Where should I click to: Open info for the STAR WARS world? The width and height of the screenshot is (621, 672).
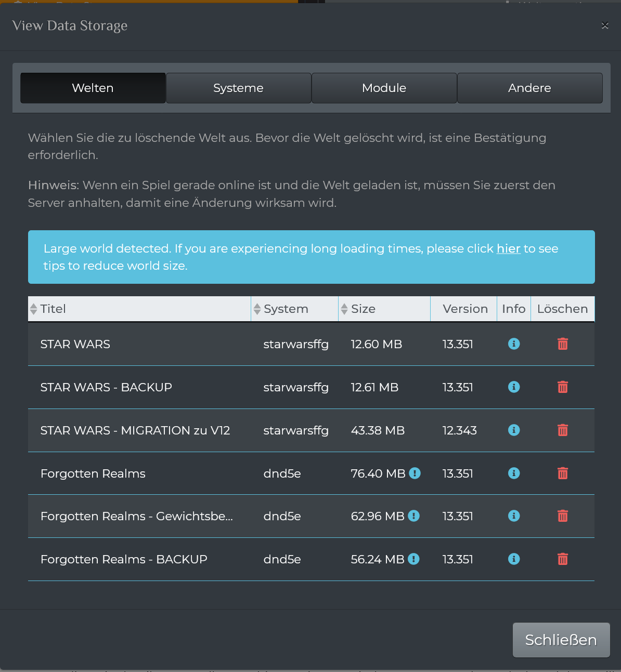(514, 344)
